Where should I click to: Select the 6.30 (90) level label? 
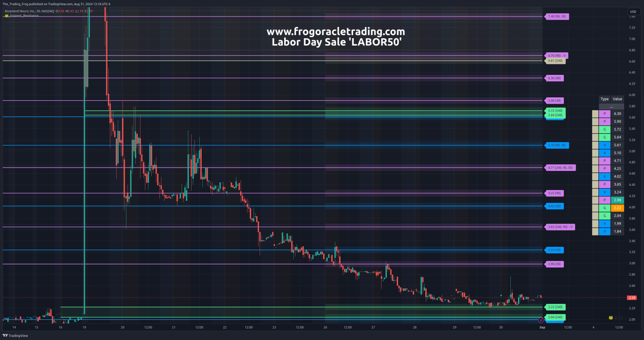coord(555,78)
